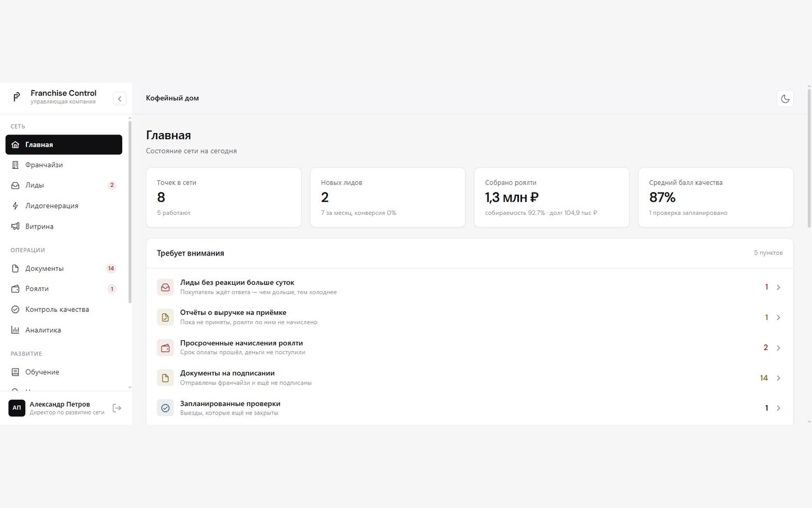Click the Лиды inbox icon in sidebar
The image size is (812, 508).
coord(15,185)
